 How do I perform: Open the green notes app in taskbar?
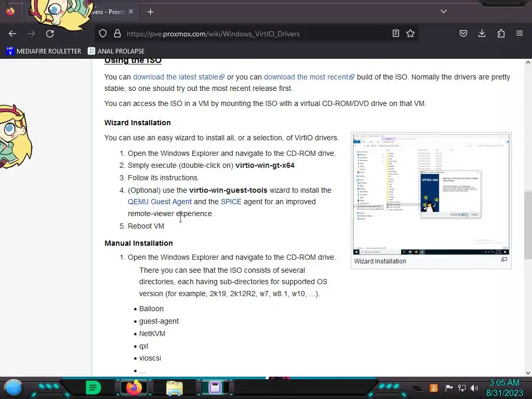(93, 388)
